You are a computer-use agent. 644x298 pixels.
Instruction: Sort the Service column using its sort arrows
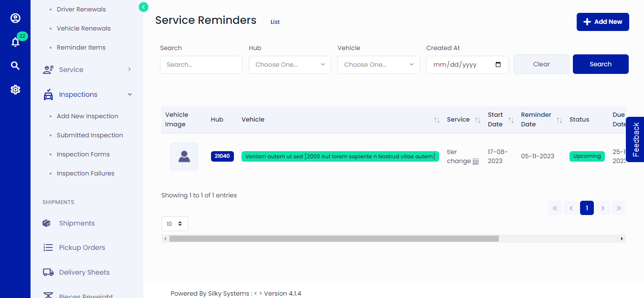click(478, 120)
